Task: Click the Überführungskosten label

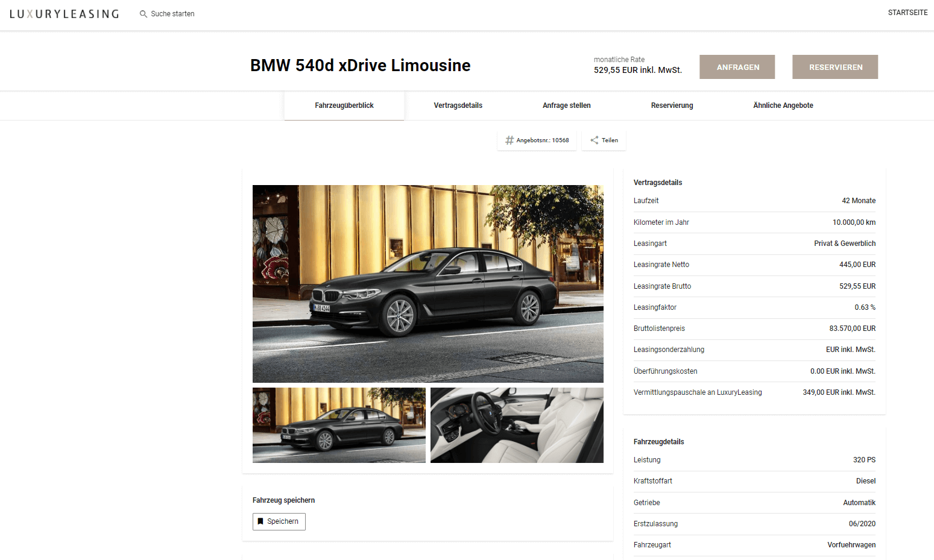Action: coord(666,371)
